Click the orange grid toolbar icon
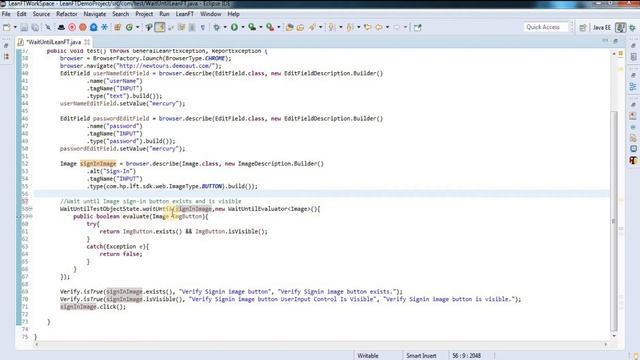Viewport: 640px width, 360px height. coord(118,27)
